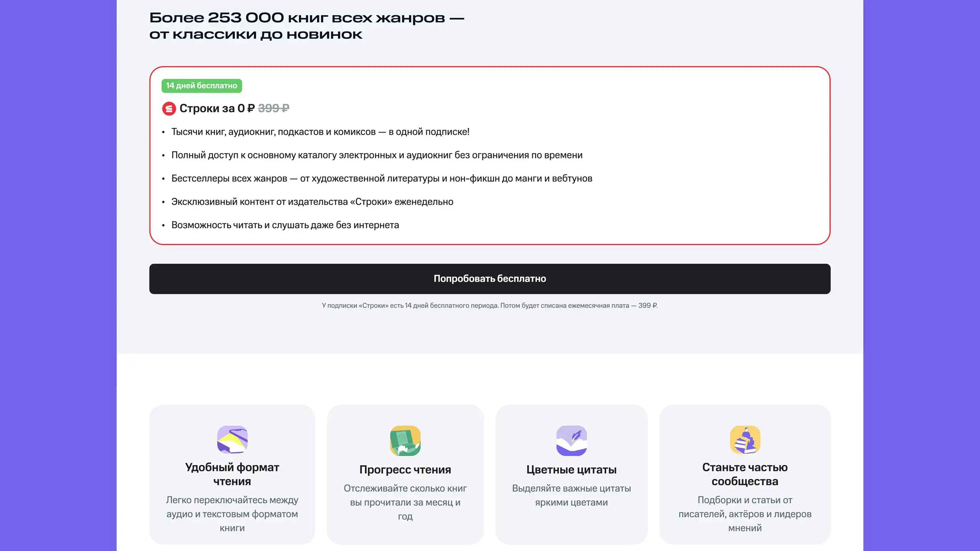The height and width of the screenshot is (551, 980).
Task: Open the Прогресс чтения card heading
Action: click(x=405, y=470)
